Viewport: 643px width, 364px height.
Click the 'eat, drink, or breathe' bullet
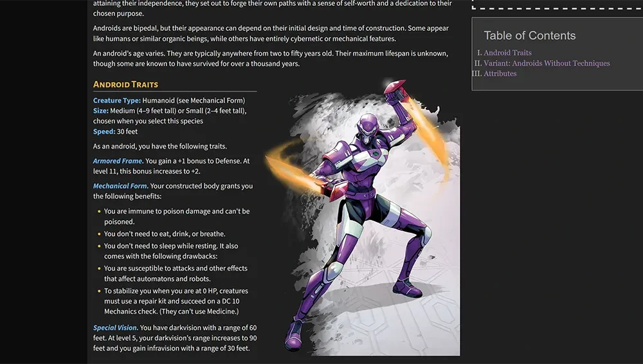(x=165, y=234)
